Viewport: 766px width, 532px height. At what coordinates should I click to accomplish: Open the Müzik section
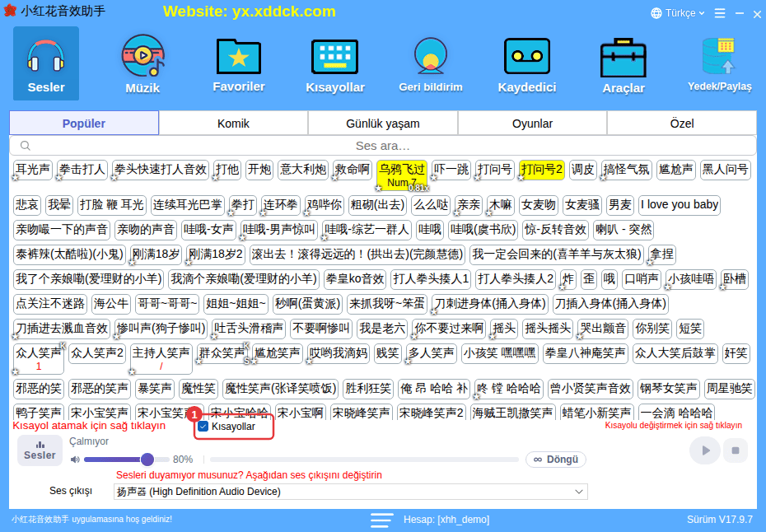[x=142, y=63]
